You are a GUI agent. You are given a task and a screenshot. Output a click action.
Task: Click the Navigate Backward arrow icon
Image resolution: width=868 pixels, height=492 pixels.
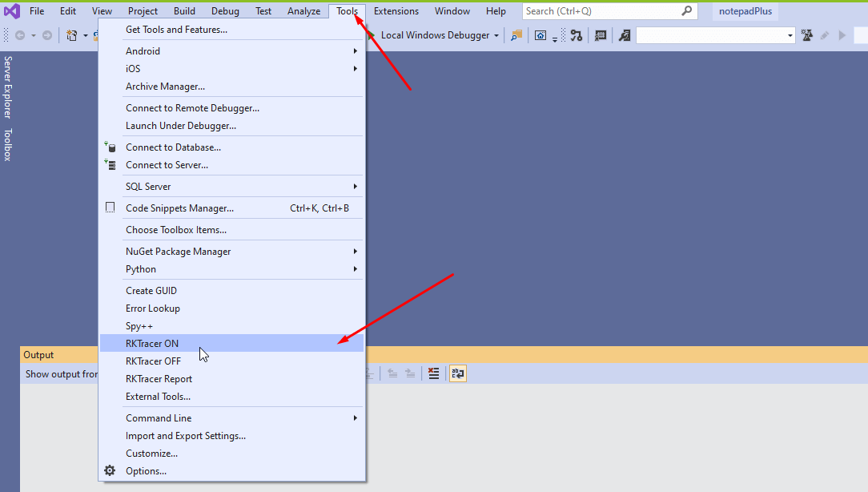[22, 34]
